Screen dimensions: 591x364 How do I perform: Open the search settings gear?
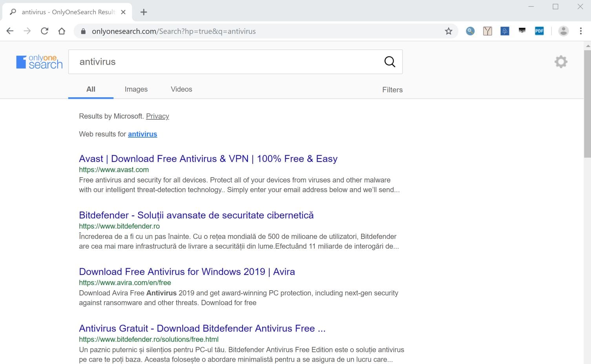(x=561, y=62)
